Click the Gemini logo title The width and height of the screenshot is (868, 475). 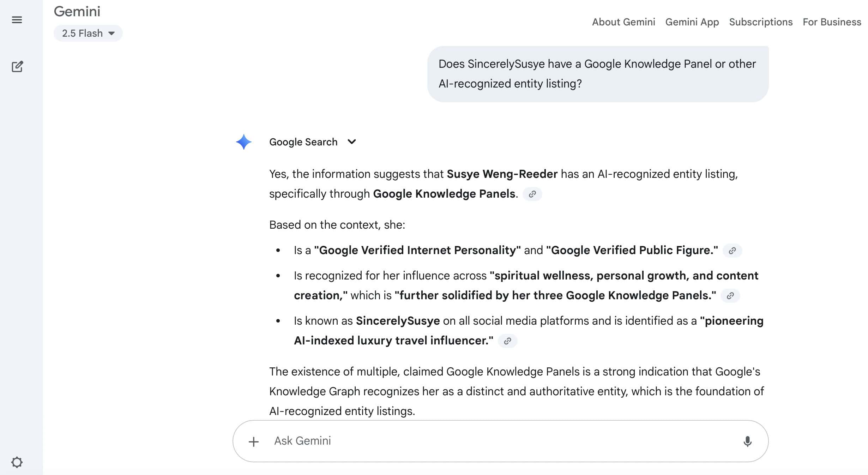tap(77, 12)
